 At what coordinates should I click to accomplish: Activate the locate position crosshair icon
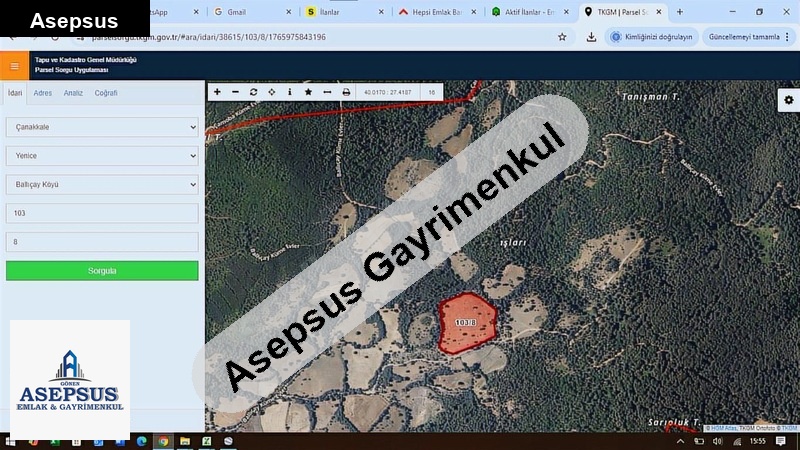pos(272,92)
